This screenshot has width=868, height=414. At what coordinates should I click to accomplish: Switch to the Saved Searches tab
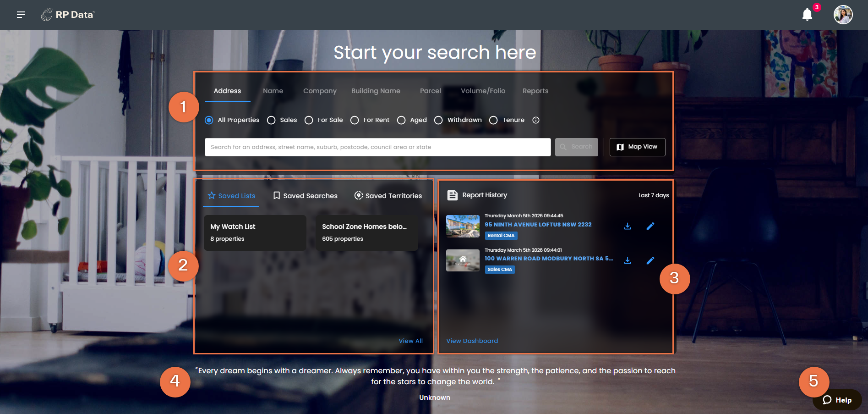(305, 196)
